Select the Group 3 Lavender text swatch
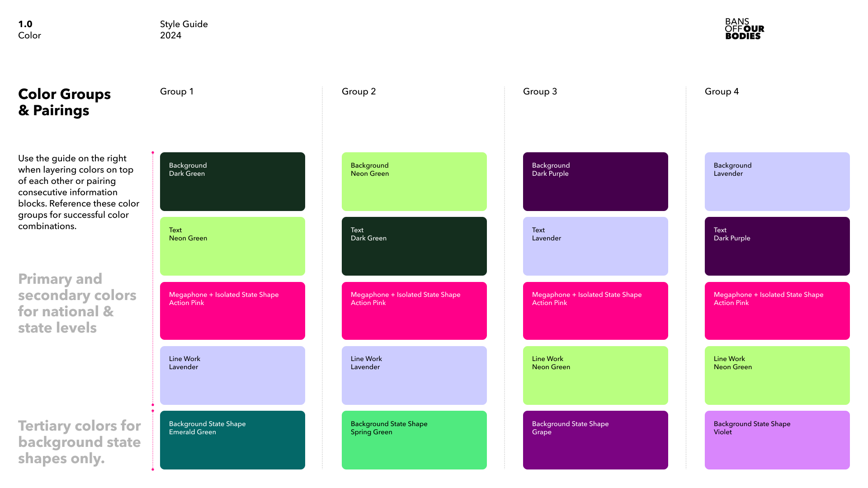The width and height of the screenshot is (868, 488). [595, 246]
